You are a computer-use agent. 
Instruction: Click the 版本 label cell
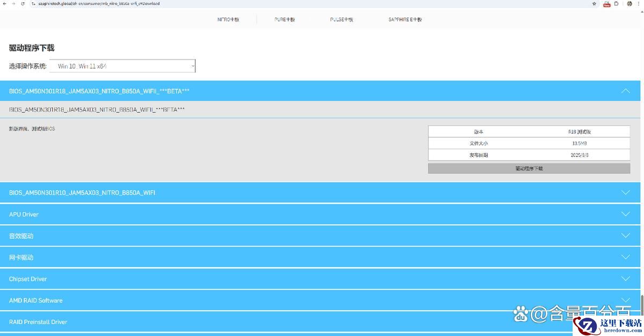click(x=479, y=132)
